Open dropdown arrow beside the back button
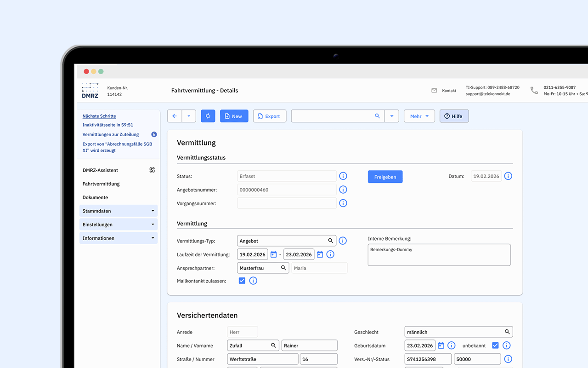The width and height of the screenshot is (588, 368). tap(189, 116)
